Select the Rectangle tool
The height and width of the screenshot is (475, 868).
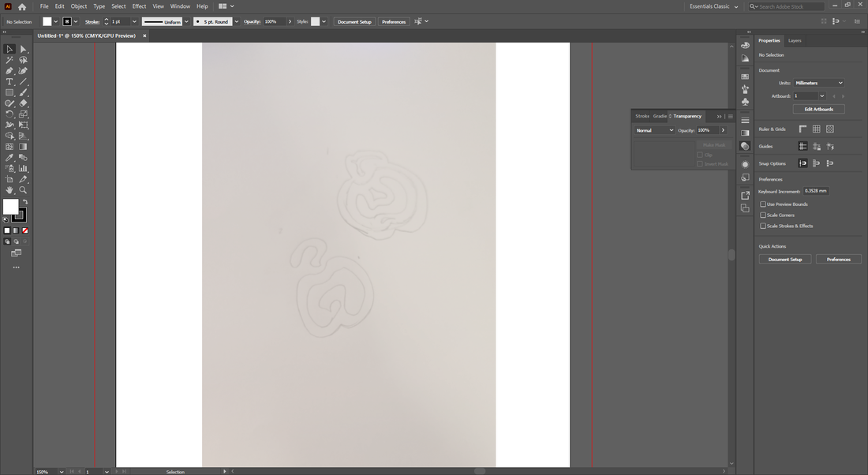[9, 92]
